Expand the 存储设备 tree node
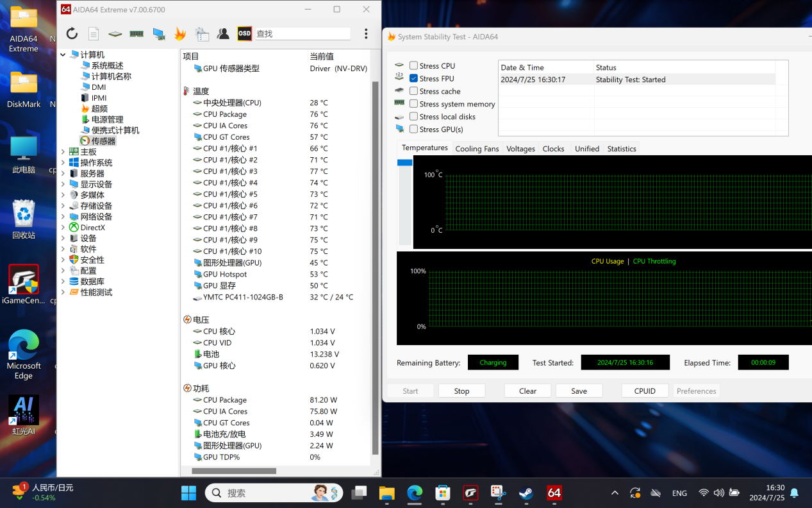 (x=63, y=206)
